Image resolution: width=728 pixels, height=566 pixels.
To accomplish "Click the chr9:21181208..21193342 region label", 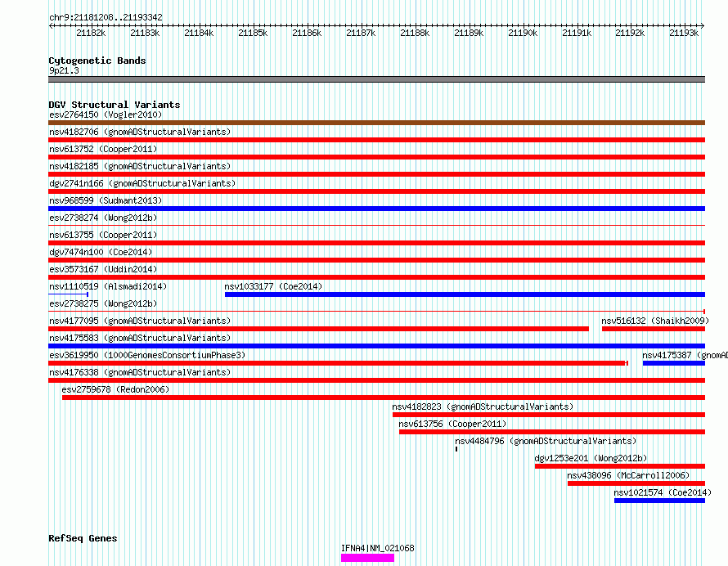I will tap(106, 17).
